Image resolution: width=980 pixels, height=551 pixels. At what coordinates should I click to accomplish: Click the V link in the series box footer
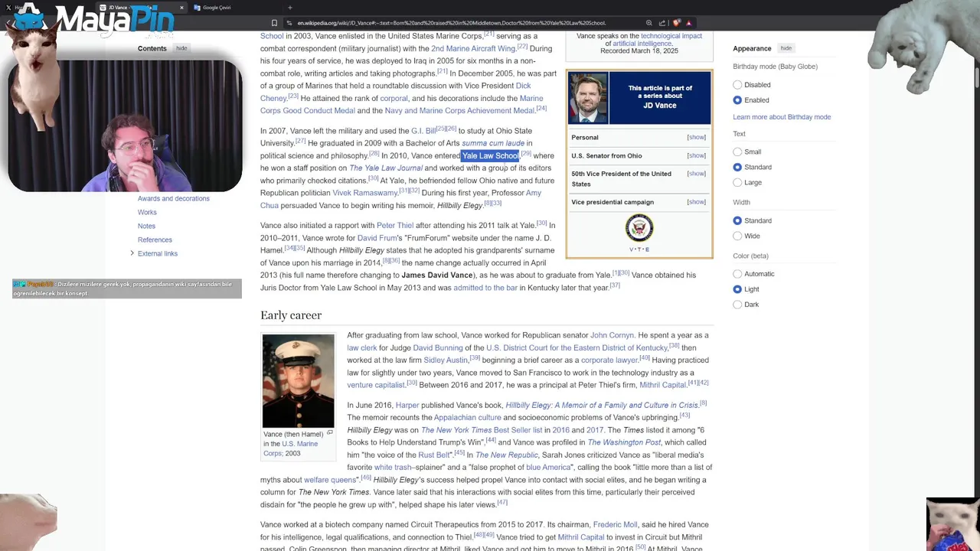[x=632, y=249]
